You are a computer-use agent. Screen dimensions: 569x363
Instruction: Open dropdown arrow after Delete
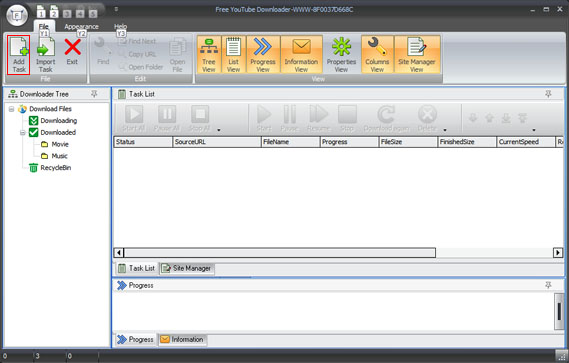445,130
